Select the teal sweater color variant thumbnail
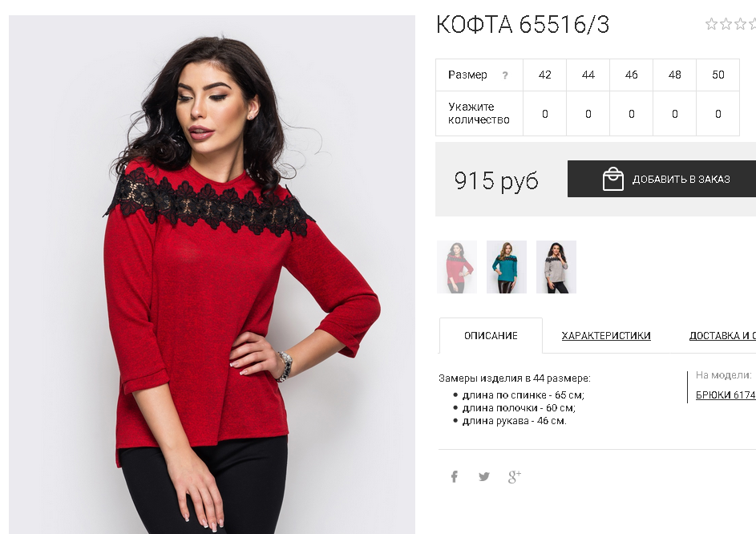The width and height of the screenshot is (756, 534). click(x=507, y=267)
